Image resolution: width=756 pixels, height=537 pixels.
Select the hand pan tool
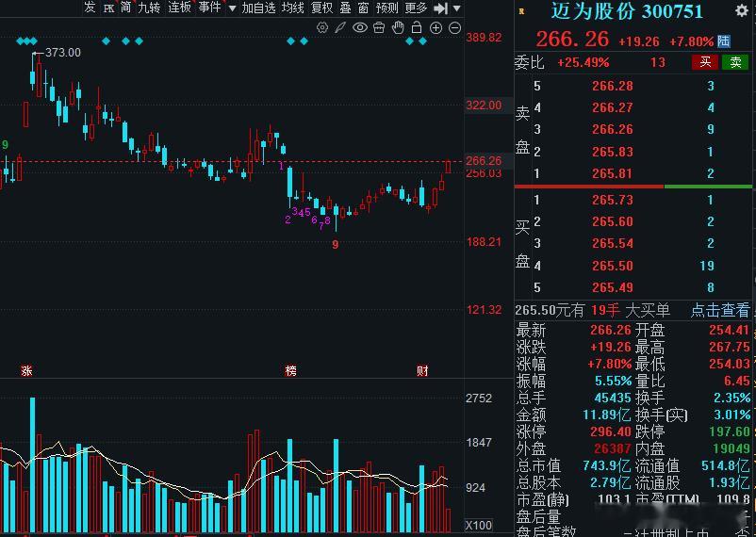[398, 27]
